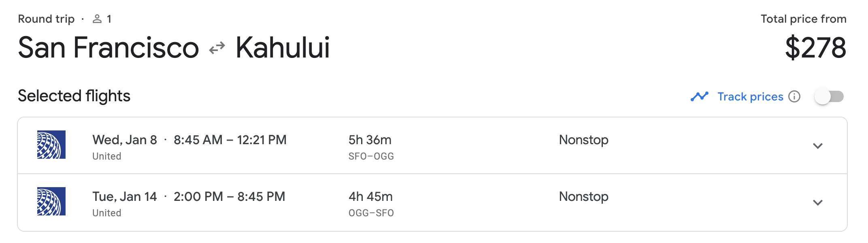This screenshot has width=868, height=243.
Task: Click the Track prices link text
Action: point(750,96)
